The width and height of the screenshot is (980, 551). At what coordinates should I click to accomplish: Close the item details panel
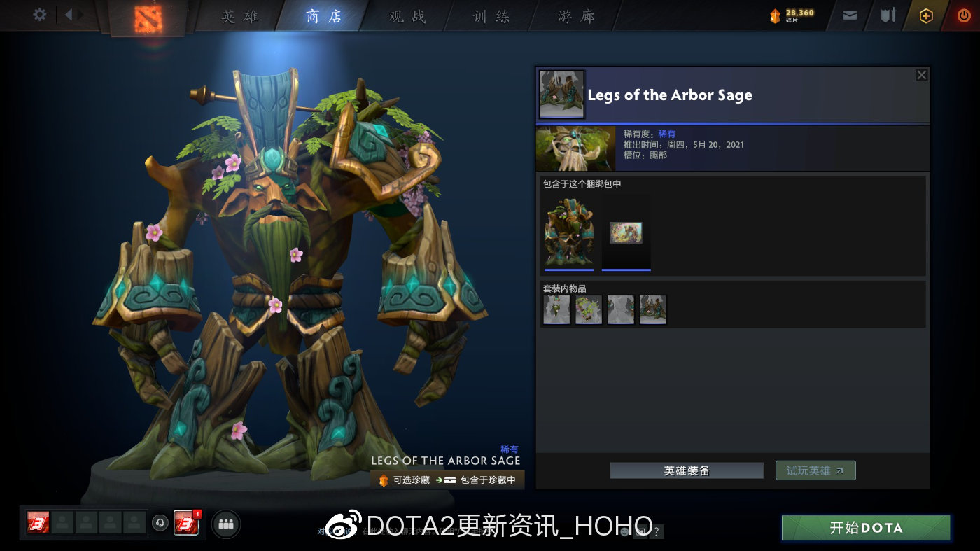click(x=922, y=75)
